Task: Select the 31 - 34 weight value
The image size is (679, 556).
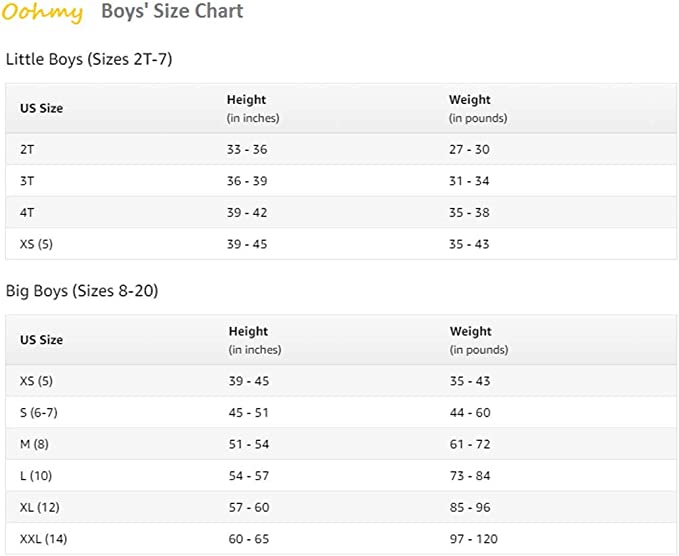Action: click(x=469, y=181)
